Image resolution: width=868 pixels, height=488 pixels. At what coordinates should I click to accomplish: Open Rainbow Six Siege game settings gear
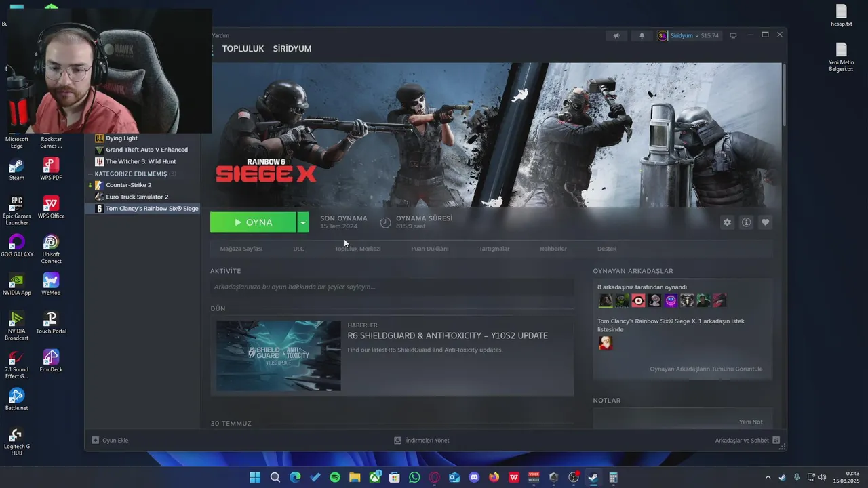click(x=727, y=222)
